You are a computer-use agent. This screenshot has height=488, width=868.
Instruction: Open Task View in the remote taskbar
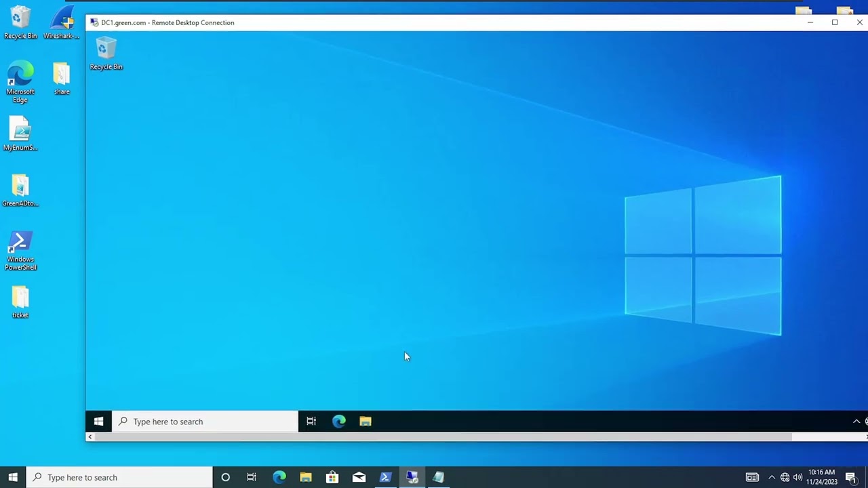coord(311,422)
